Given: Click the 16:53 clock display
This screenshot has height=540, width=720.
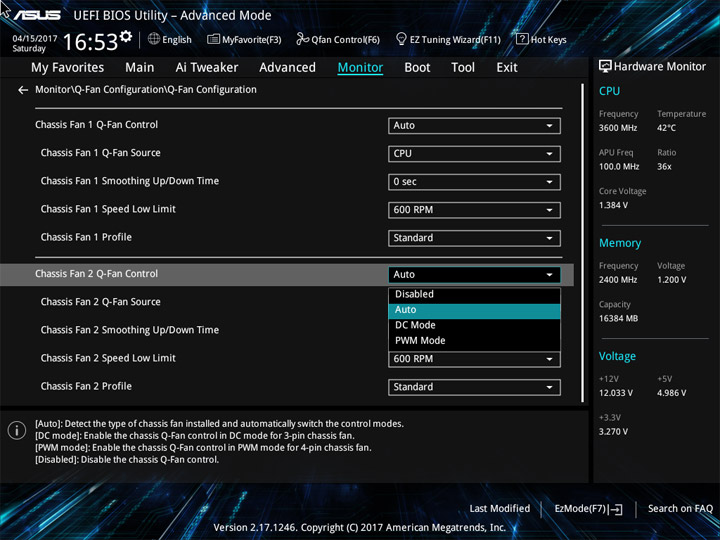Looking at the screenshot, I should pos(90,42).
